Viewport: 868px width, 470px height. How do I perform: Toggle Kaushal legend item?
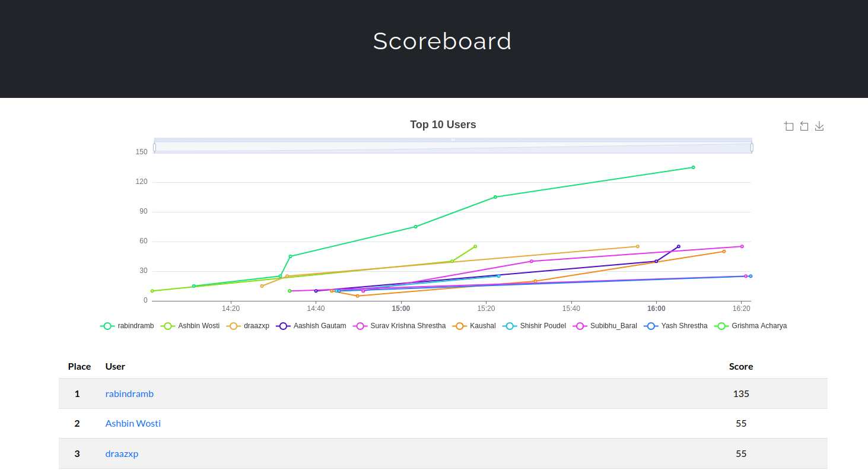point(474,326)
